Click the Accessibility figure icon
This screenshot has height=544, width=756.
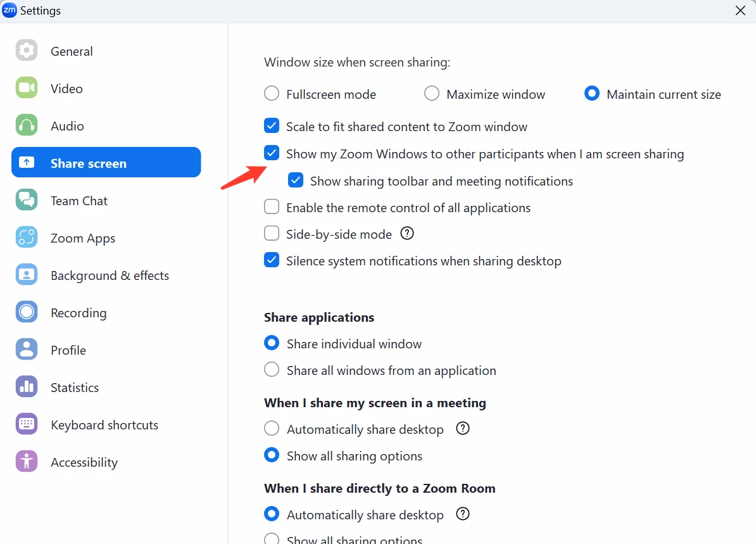coord(27,462)
